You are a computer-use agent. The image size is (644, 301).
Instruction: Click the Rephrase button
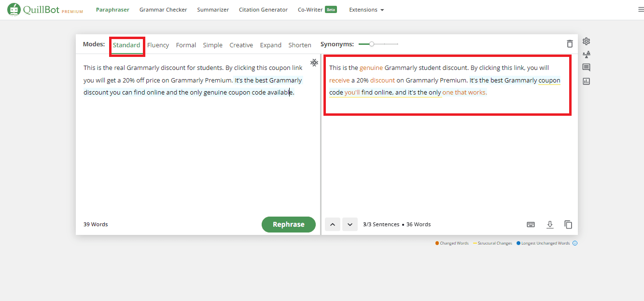(x=289, y=224)
